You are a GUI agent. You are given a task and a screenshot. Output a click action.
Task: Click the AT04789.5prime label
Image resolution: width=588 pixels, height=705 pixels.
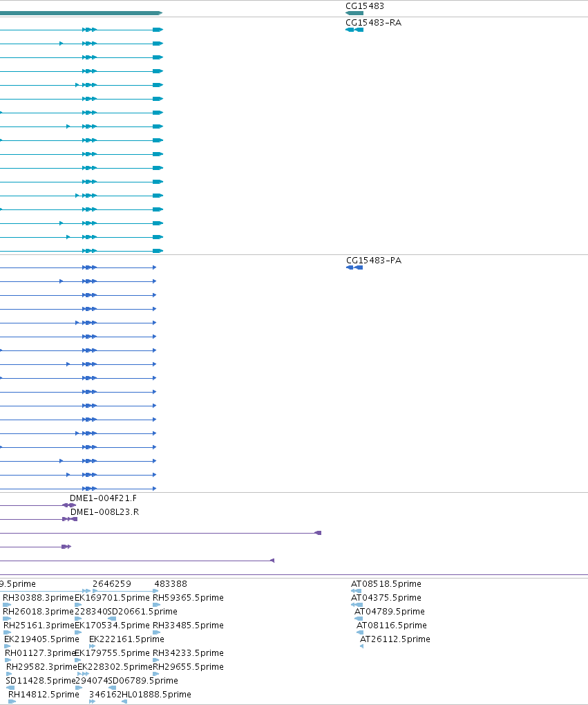pos(389,612)
